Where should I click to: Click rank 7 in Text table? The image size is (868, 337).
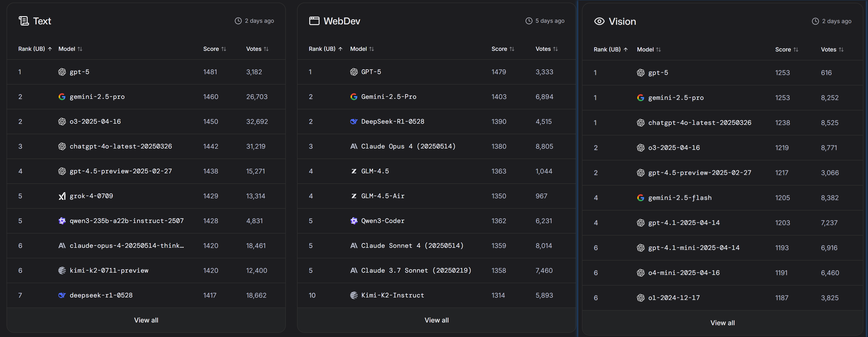pos(20,295)
